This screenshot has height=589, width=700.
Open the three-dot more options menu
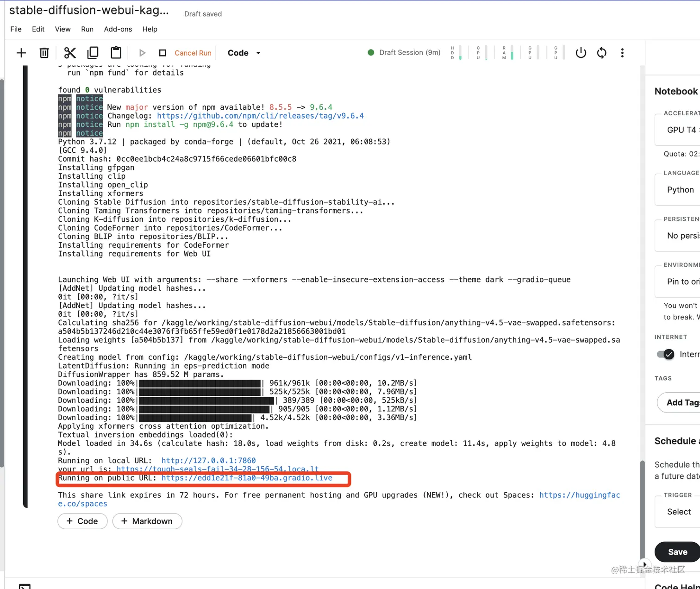[622, 53]
